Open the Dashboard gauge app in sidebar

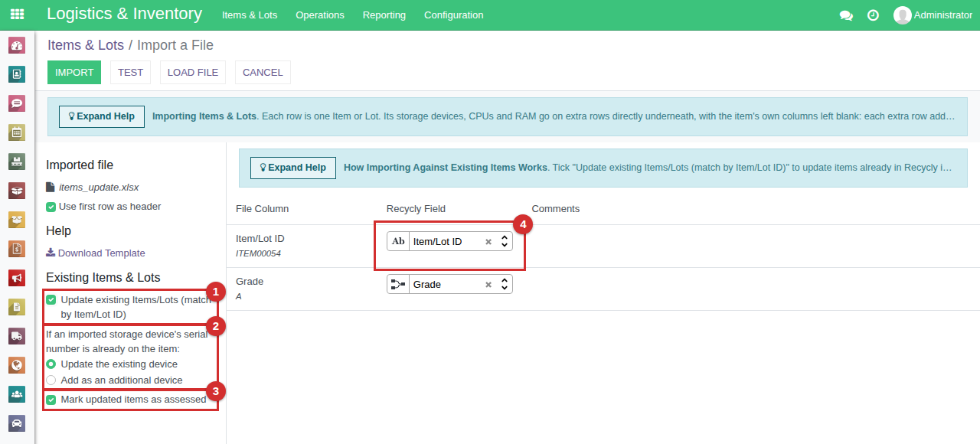click(x=17, y=45)
